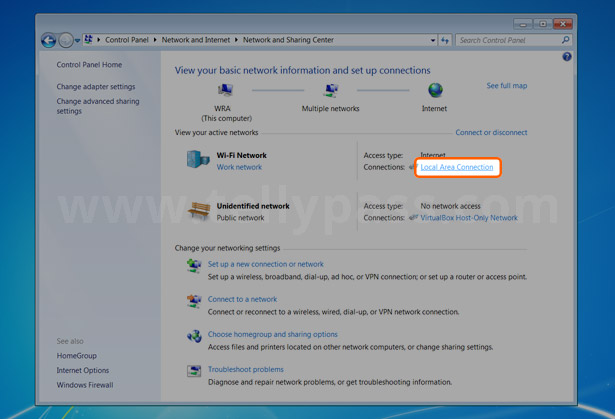The width and height of the screenshot is (615, 419).
Task: Expand the recent pages dropdown next to forward button
Action: pyautogui.click(x=78, y=40)
